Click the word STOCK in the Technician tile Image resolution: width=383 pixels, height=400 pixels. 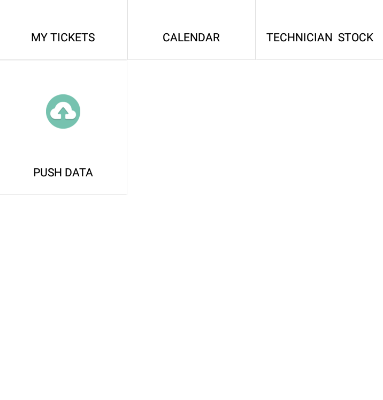coord(356,37)
